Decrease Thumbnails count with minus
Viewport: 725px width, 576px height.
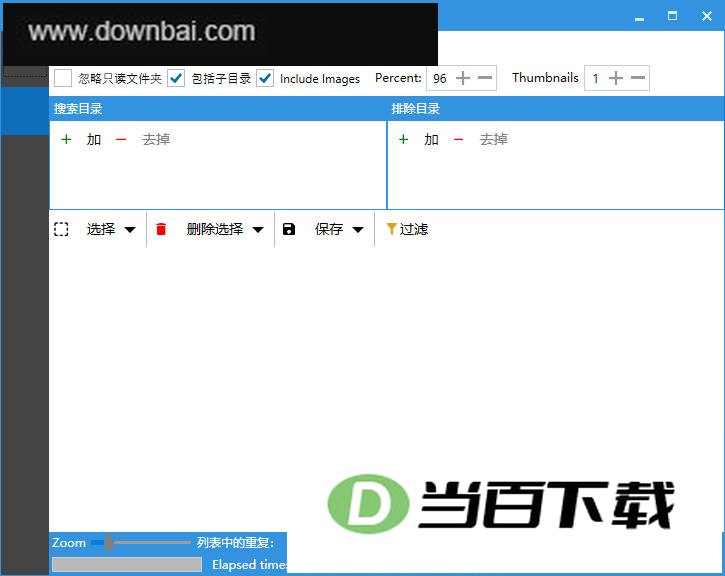(638, 78)
